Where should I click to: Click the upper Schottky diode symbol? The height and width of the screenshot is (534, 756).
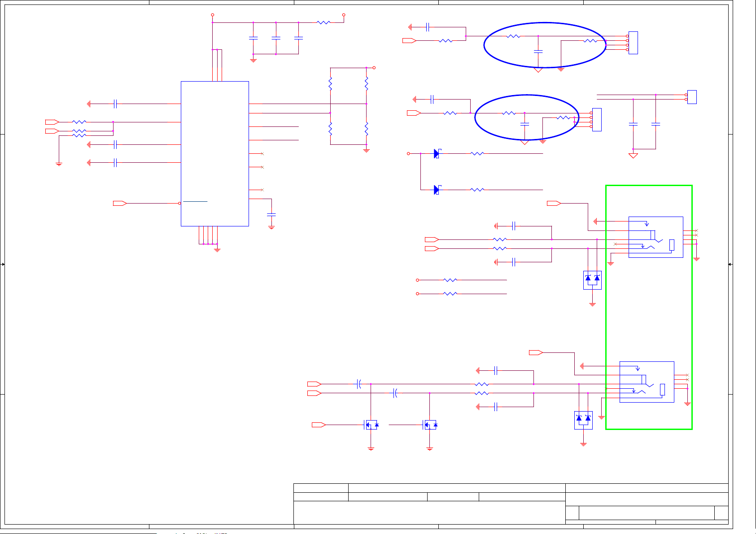[x=437, y=154]
